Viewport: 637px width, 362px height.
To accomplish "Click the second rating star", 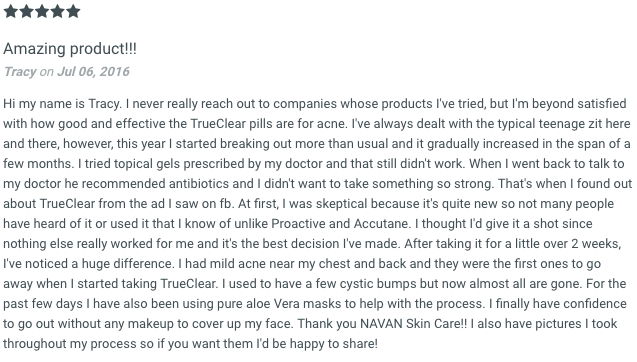I will point(26,11).
